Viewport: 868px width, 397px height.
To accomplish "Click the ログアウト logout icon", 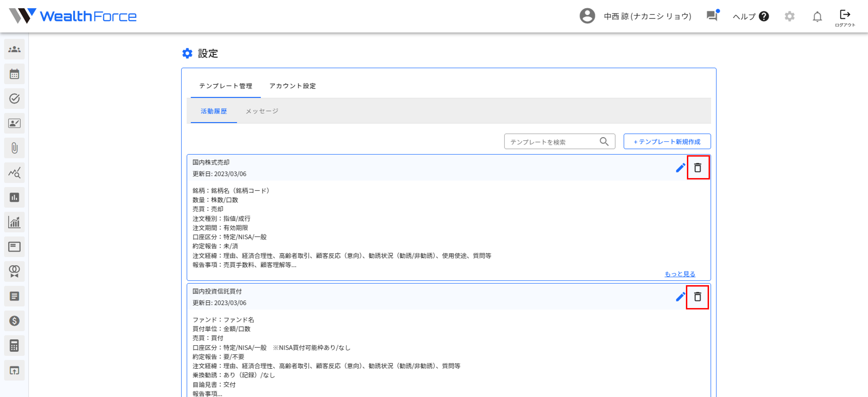I will 845,17.
